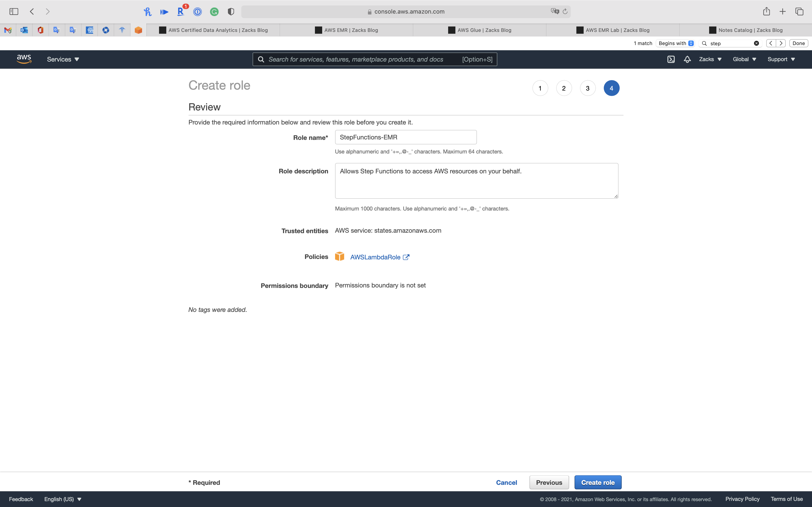
Task: Click the Create role button
Action: pos(598,482)
